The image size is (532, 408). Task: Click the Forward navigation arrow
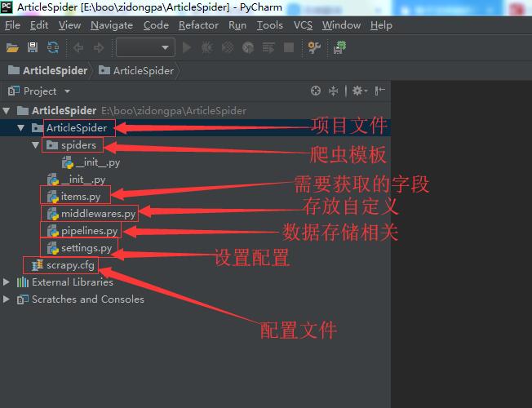[99, 47]
